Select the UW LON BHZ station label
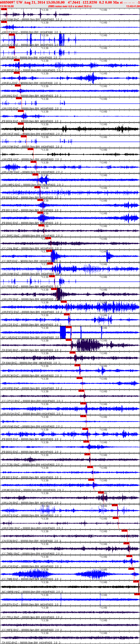Viewport: 140px width, 644px height. click(31, 503)
